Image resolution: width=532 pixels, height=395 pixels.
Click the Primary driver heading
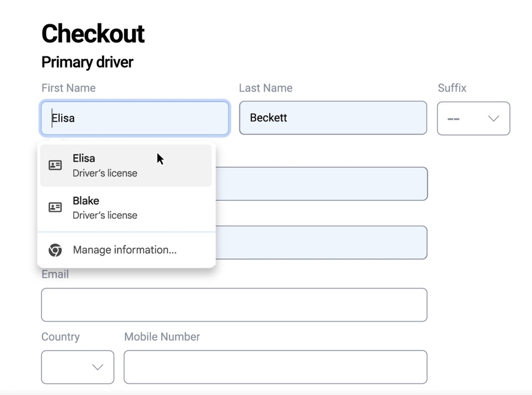pos(87,62)
